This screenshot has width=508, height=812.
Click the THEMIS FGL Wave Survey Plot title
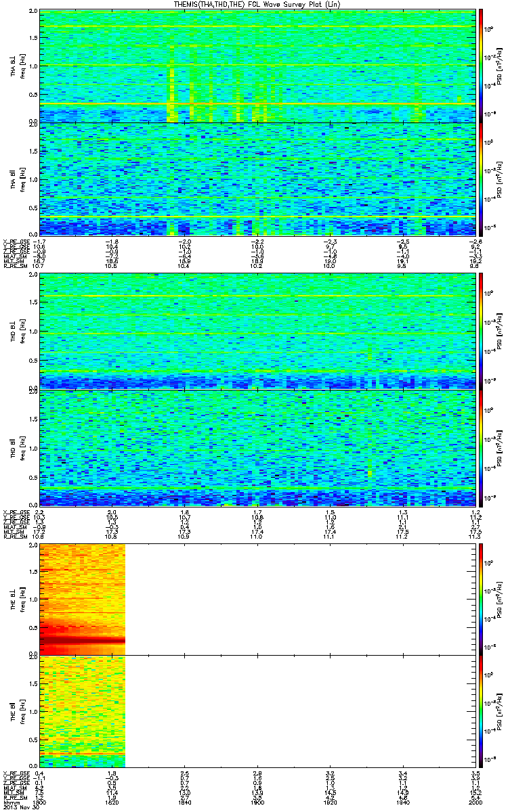tap(257, 5)
